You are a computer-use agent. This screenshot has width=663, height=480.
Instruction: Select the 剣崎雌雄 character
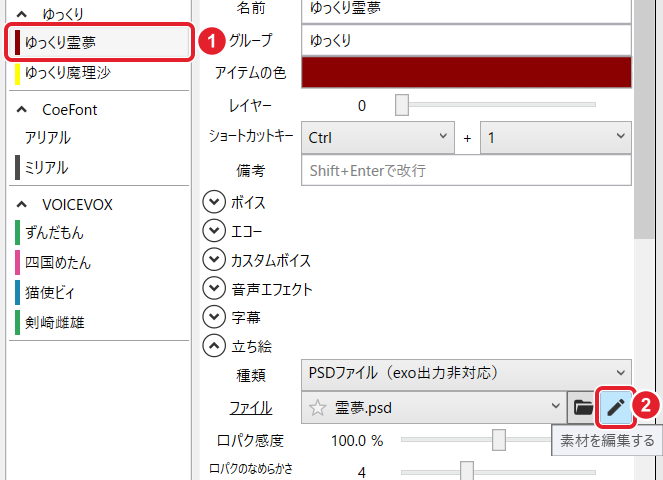(99, 322)
